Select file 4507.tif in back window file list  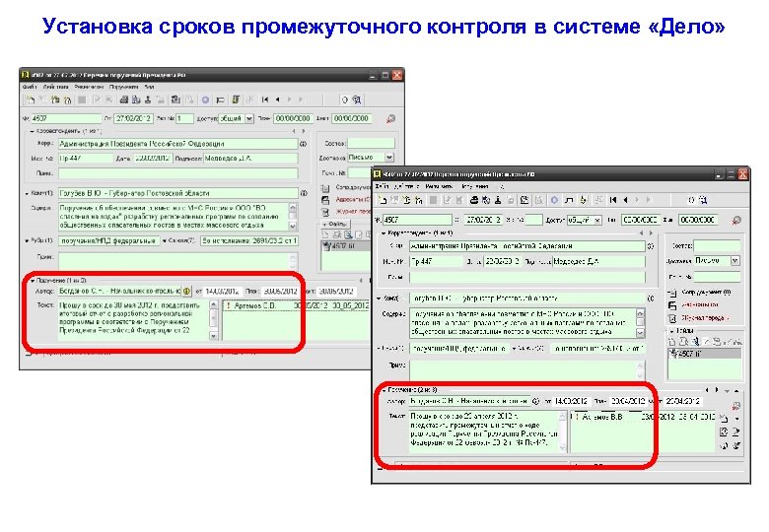coord(344,246)
